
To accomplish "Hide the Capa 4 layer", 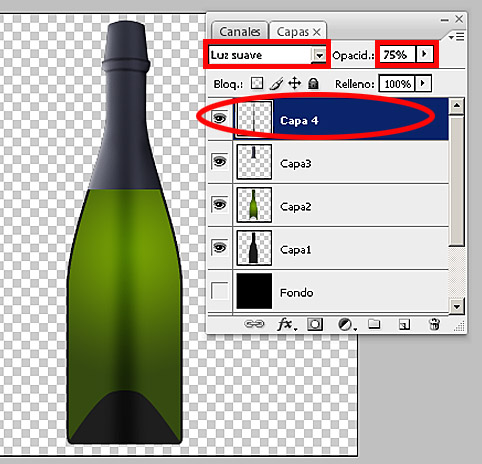I will click(220, 118).
